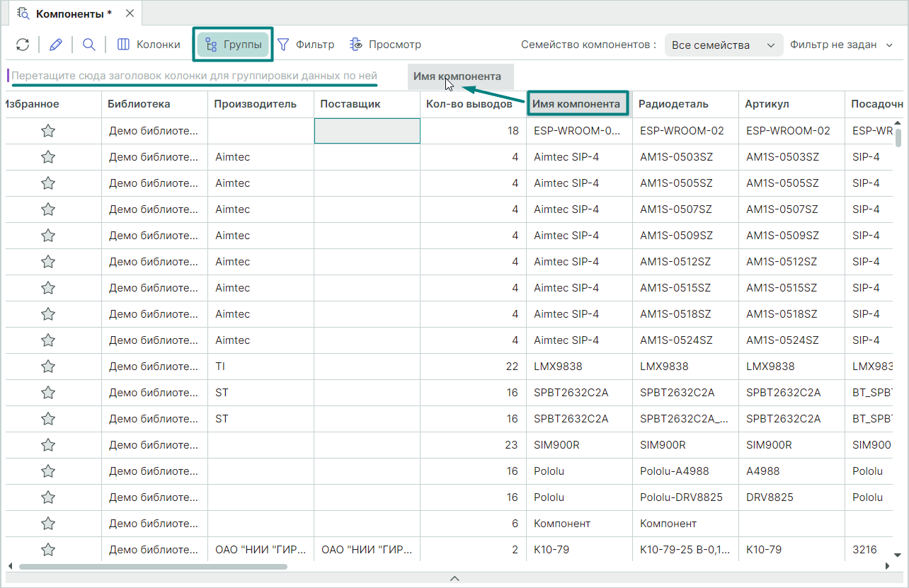Toggle the favorite star for the SIM900R row
This screenshot has width=909, height=588.
click(48, 445)
